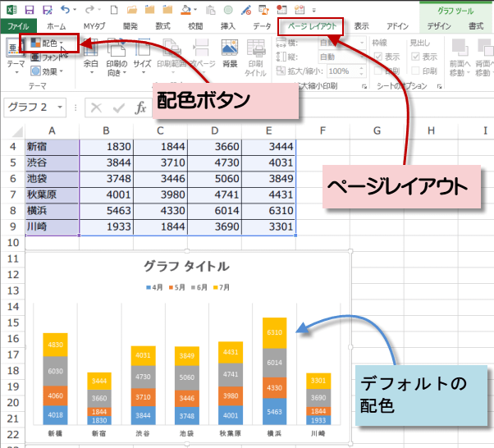
Task: Click the fill color paint bucket icon
Action: 185,10
